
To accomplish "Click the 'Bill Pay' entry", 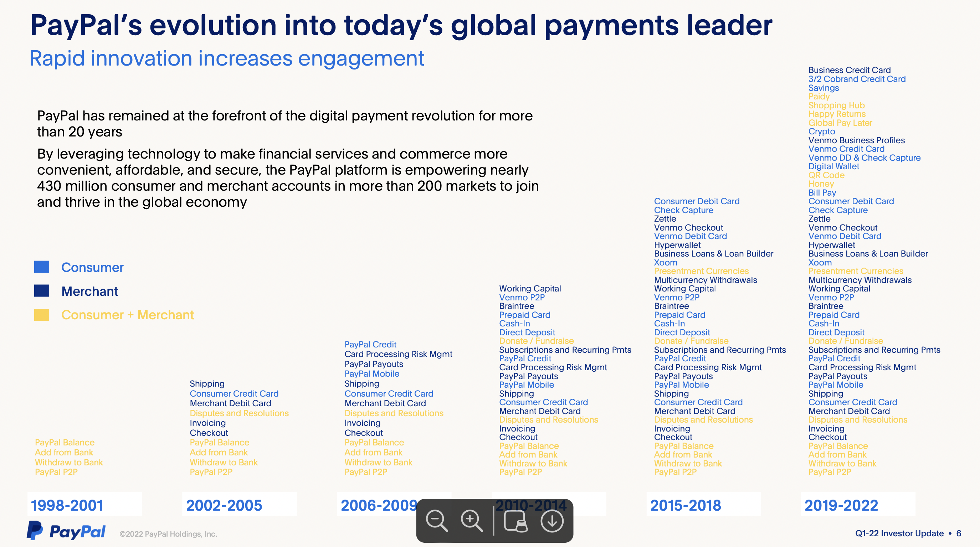I will tap(822, 193).
